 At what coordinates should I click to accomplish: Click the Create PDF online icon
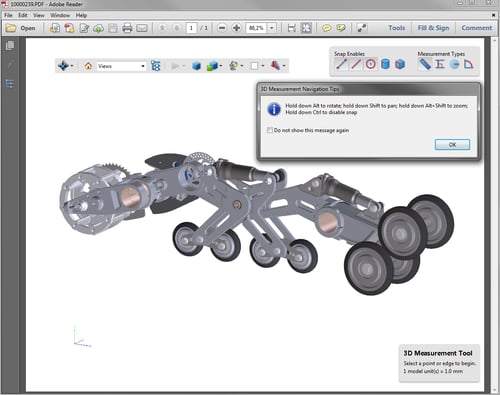pyautogui.click(x=55, y=28)
